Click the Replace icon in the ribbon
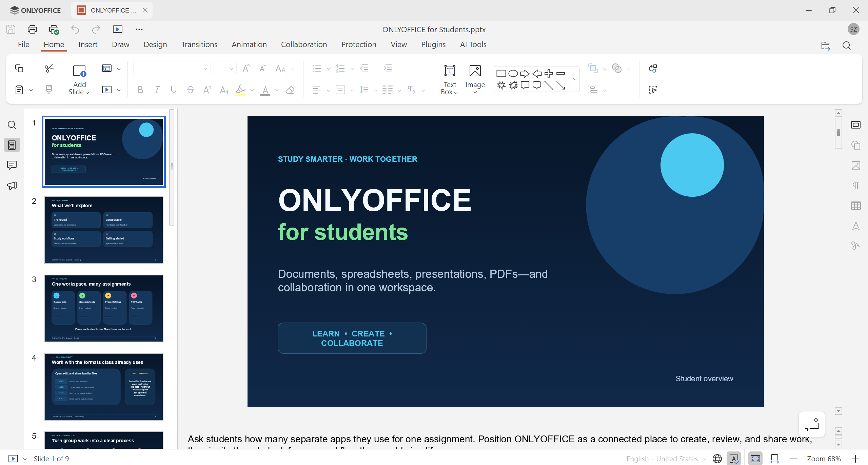The height and width of the screenshot is (465, 868). click(x=653, y=69)
